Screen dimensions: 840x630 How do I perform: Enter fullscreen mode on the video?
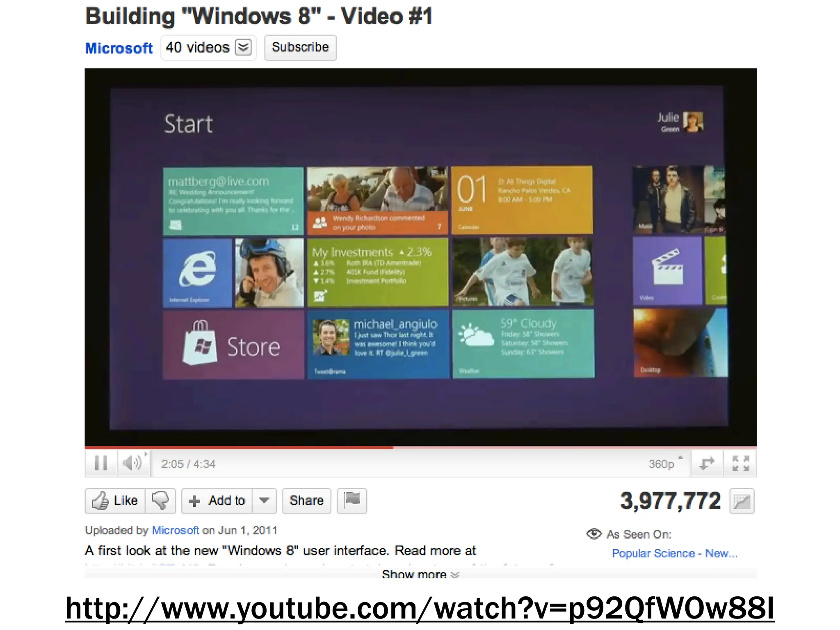click(740, 463)
